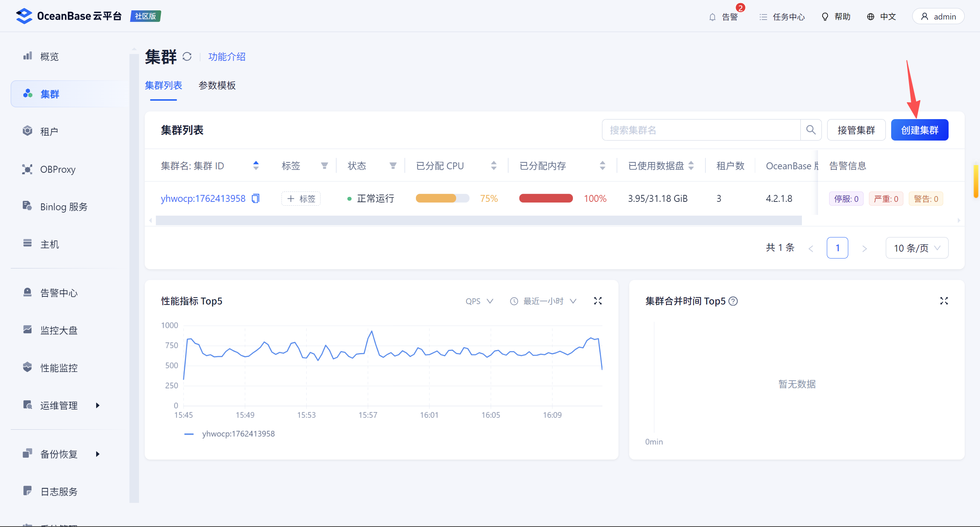This screenshot has width=980, height=527.
Task: Toggle sort on 已分配 CPU column
Action: tap(494, 165)
